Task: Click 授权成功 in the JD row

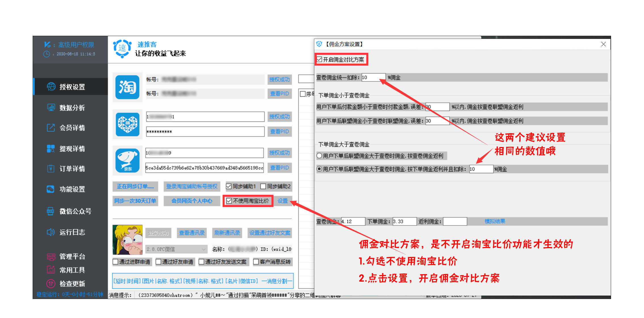Action: pos(280,153)
